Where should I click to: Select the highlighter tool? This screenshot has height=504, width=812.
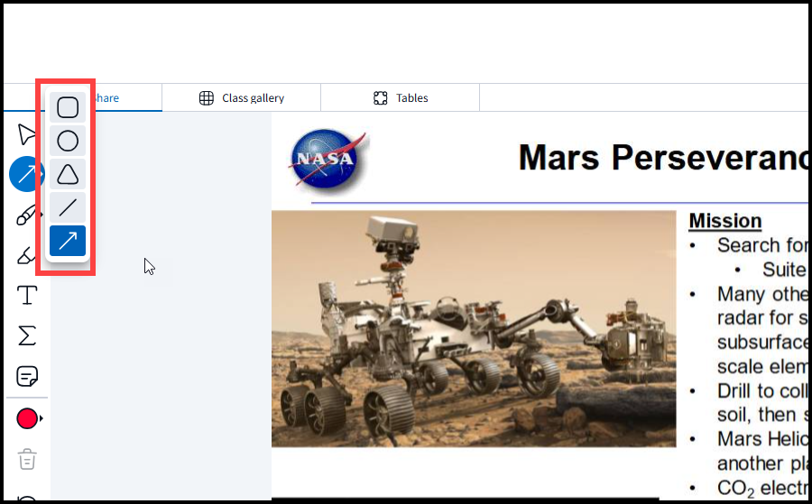(x=26, y=255)
